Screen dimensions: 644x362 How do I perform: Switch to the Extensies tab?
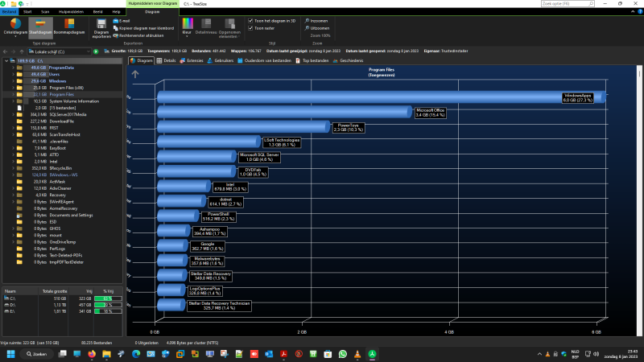[194, 60]
